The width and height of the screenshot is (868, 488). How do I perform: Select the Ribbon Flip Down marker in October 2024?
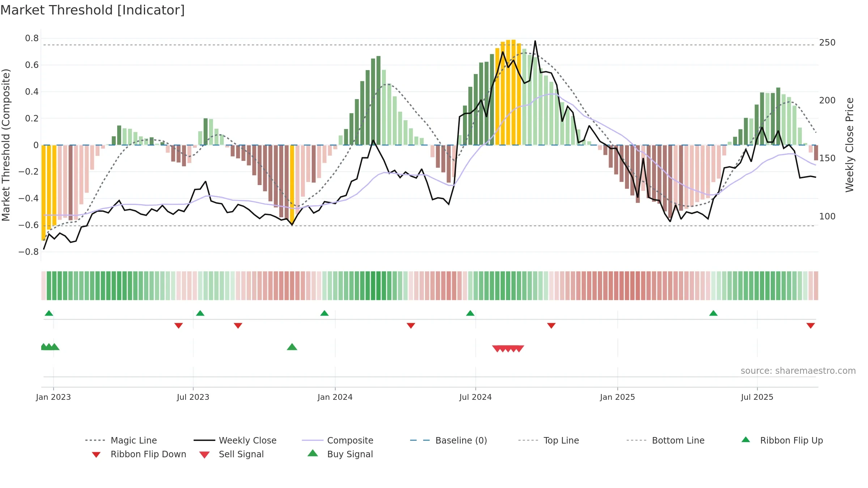tap(551, 326)
